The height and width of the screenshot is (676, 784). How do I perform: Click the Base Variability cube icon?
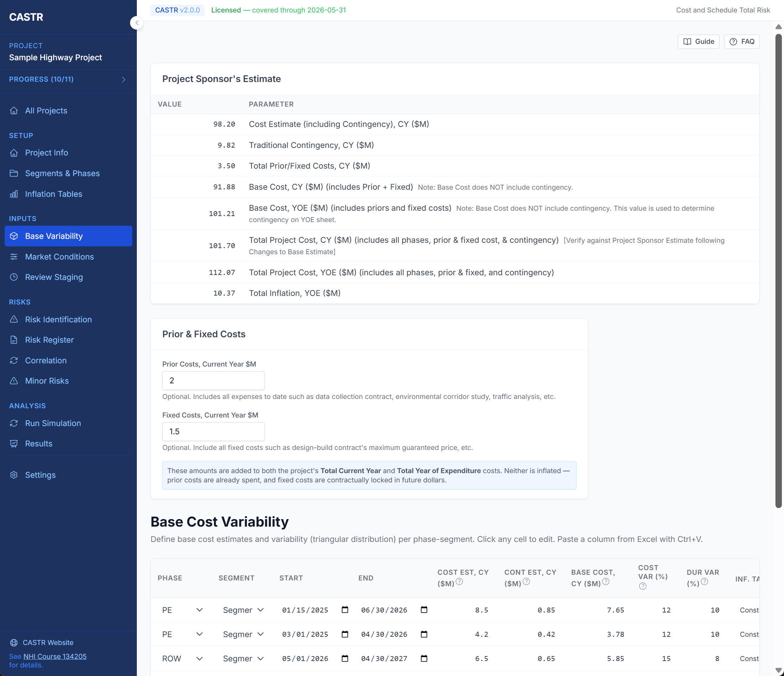(x=14, y=236)
